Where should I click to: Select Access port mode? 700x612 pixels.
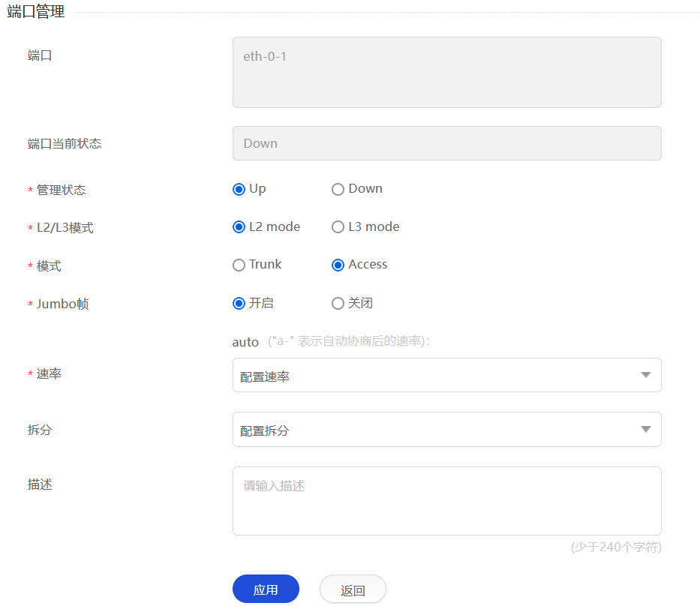(x=338, y=265)
